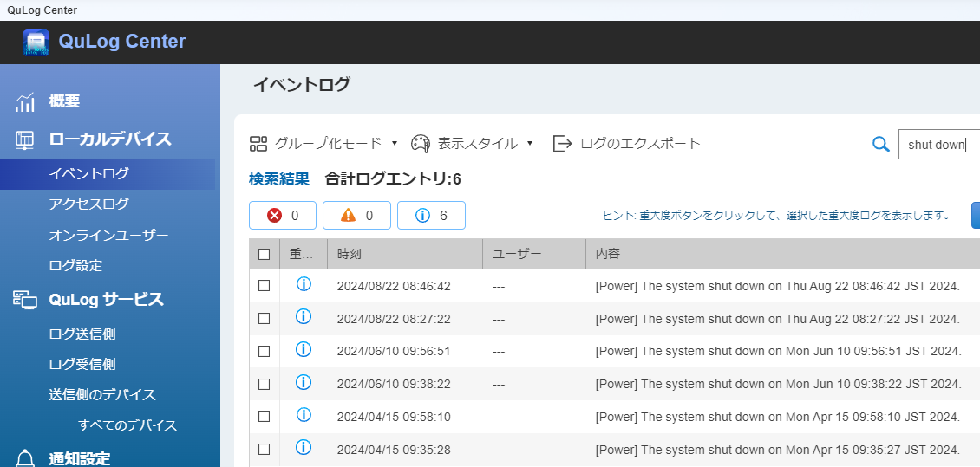Open 概要 in the sidebar
This screenshot has width=980, height=467.
pyautogui.click(x=64, y=101)
